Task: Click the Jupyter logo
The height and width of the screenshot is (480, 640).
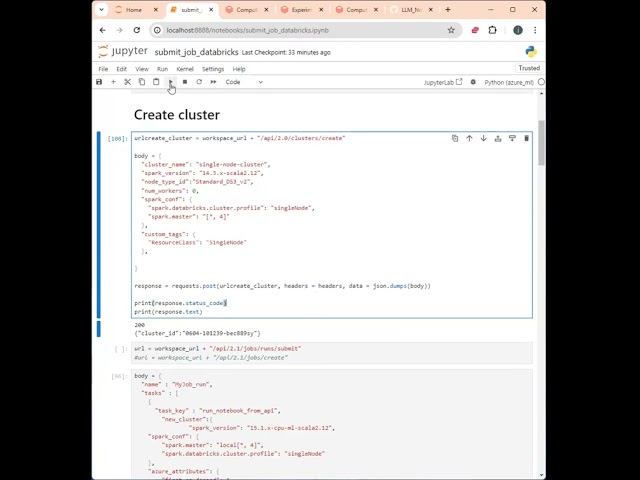Action: click(x=123, y=51)
